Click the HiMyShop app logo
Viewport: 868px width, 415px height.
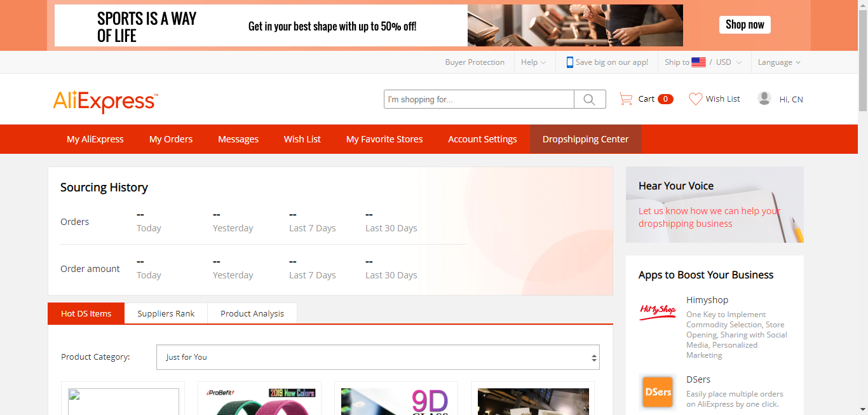(658, 311)
